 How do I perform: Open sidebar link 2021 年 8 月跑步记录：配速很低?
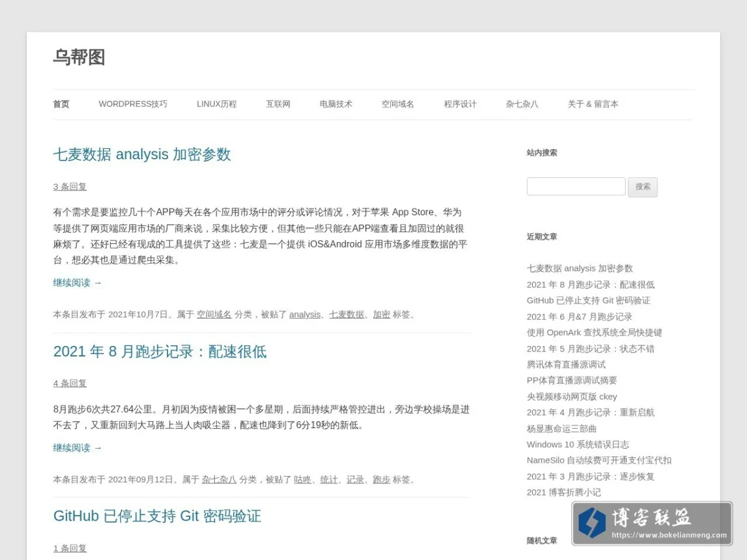click(591, 284)
